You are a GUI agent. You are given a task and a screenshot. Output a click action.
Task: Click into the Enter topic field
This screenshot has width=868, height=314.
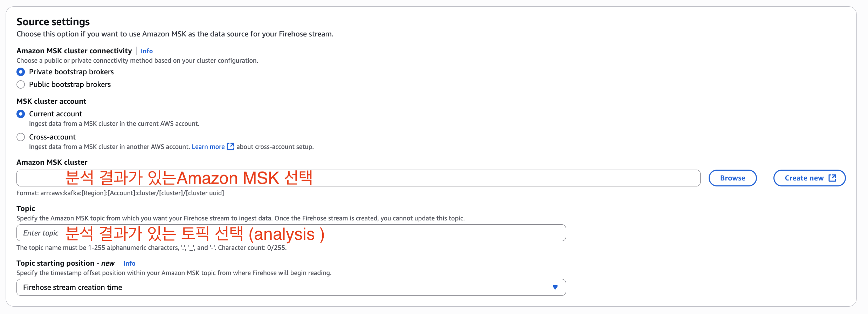tap(291, 233)
